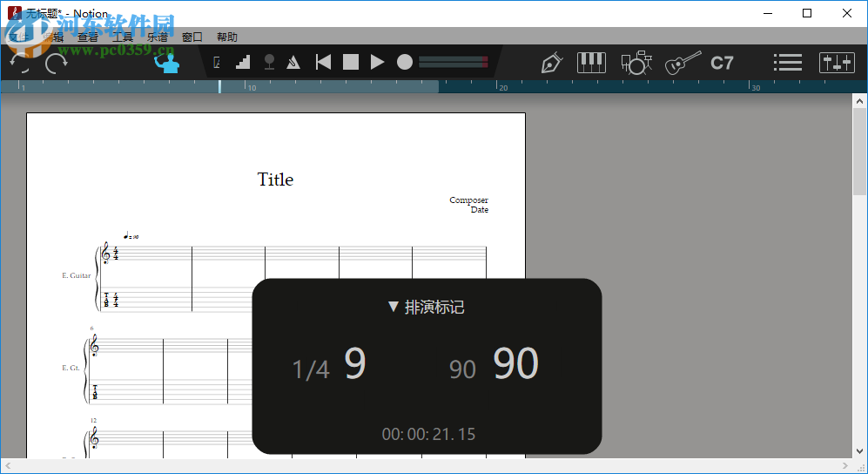Open the 工具 menu

(x=123, y=37)
